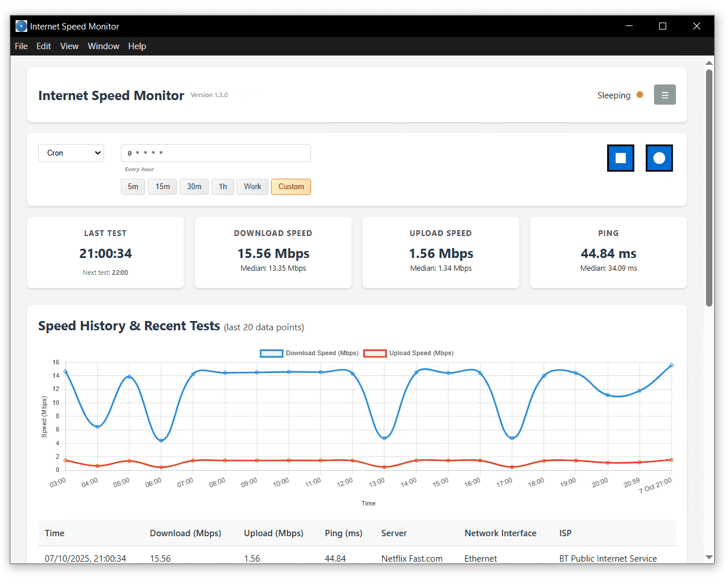
Task: Apply the 1h test interval
Action: pos(223,187)
